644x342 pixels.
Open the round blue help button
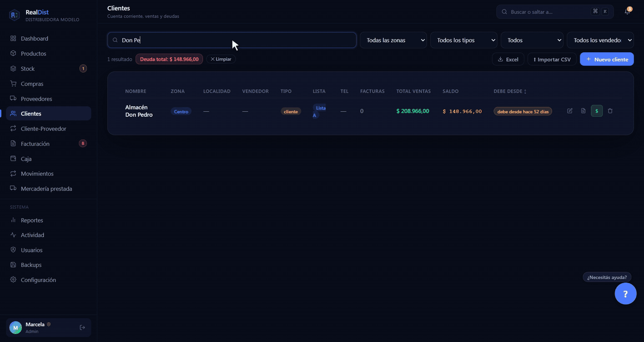626,294
